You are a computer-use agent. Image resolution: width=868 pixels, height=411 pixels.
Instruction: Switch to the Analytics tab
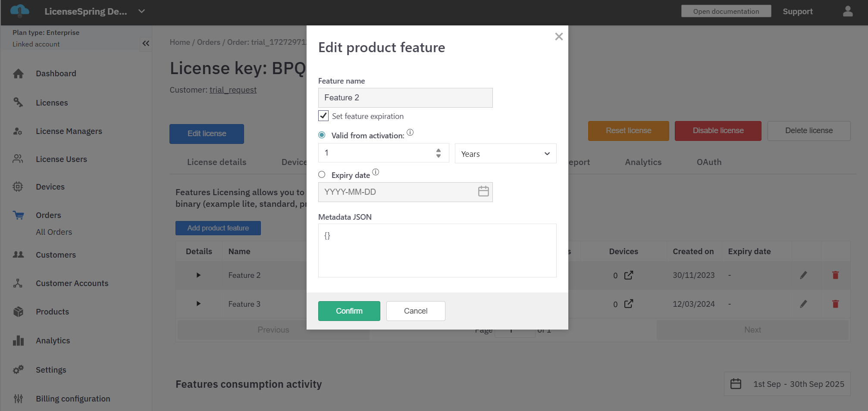coord(642,162)
